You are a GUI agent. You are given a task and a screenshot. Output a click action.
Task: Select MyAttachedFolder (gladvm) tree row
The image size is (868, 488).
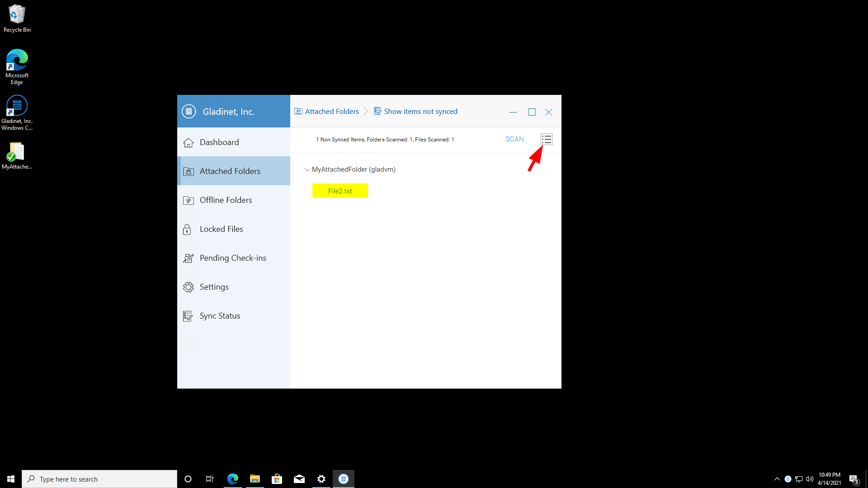pos(354,169)
